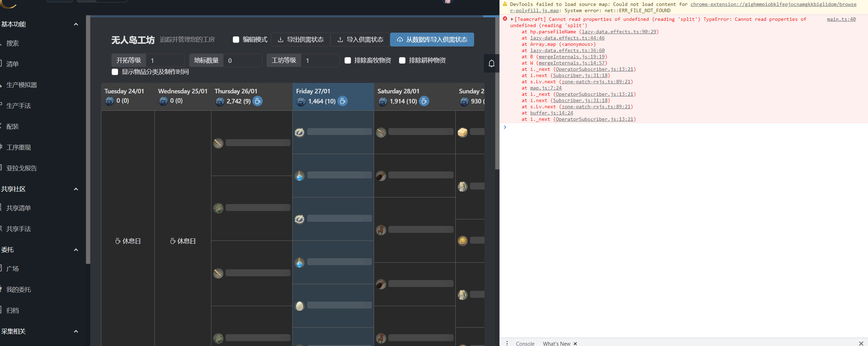This screenshot has height=346, width=868.
Task: Open the 亚拉戈报告 report page
Action: pos(21,168)
